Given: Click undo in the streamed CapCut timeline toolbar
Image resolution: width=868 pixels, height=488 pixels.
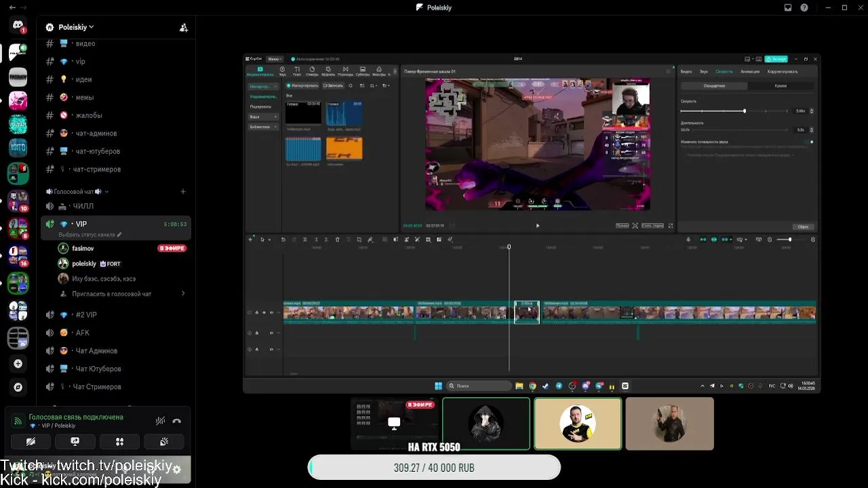Looking at the screenshot, I should [x=283, y=239].
